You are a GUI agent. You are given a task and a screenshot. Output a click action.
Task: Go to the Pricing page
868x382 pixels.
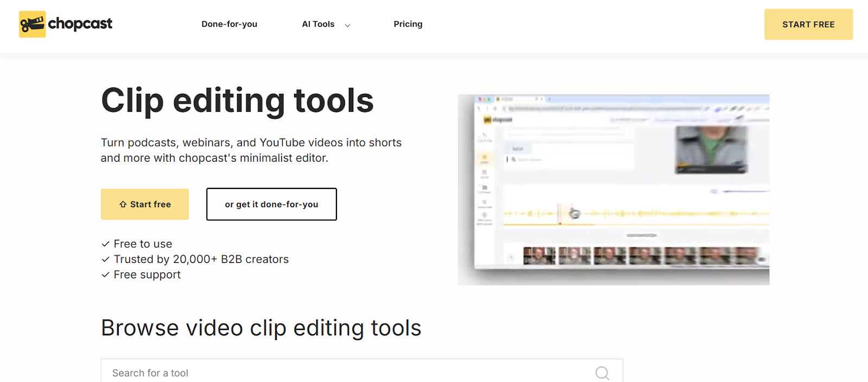408,24
